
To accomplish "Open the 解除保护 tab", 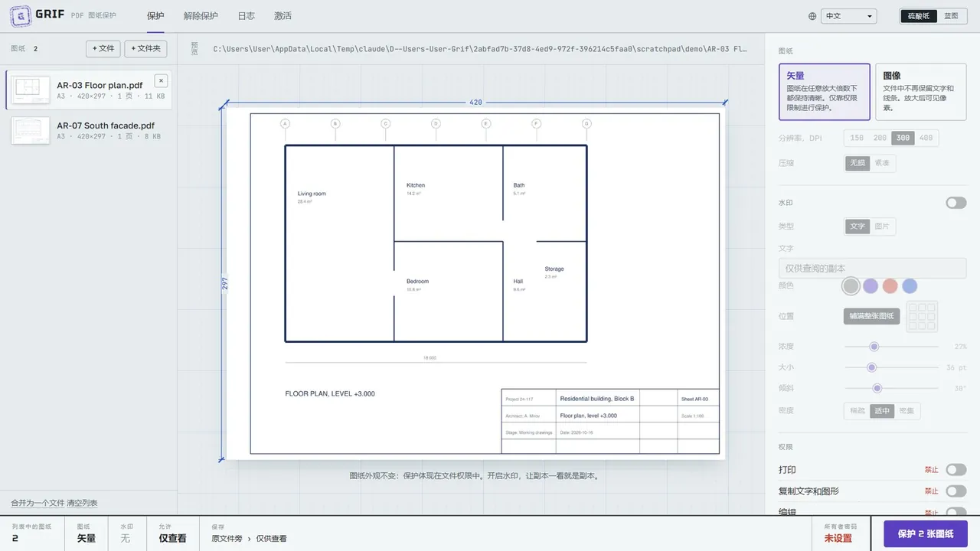I will click(x=201, y=16).
